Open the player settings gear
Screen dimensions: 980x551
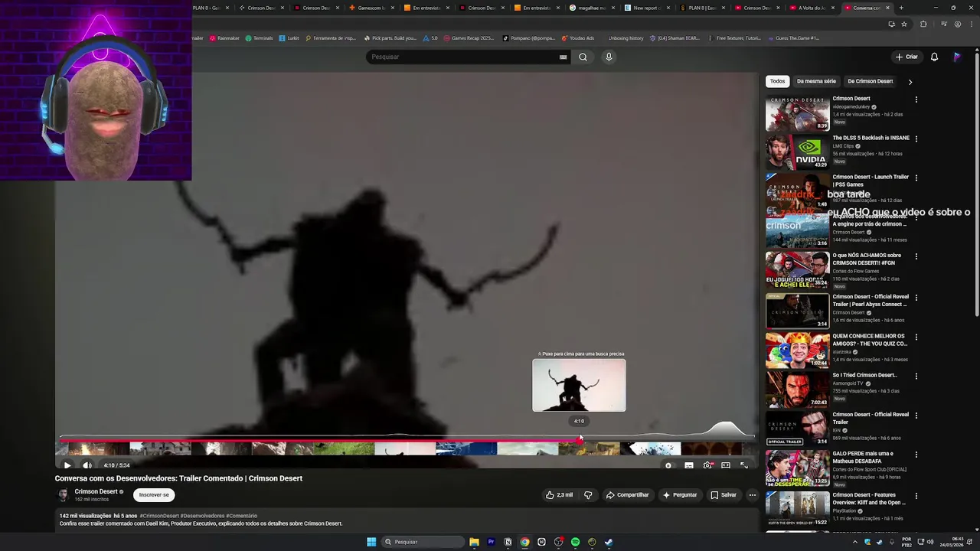coord(707,465)
